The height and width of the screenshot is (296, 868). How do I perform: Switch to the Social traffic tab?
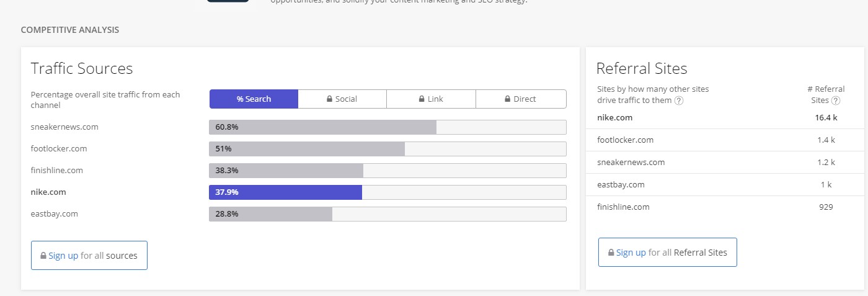point(342,99)
